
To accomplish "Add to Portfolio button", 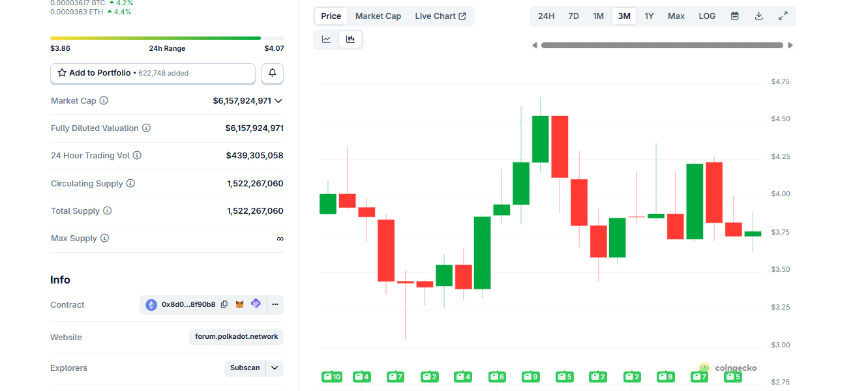I will 153,73.
